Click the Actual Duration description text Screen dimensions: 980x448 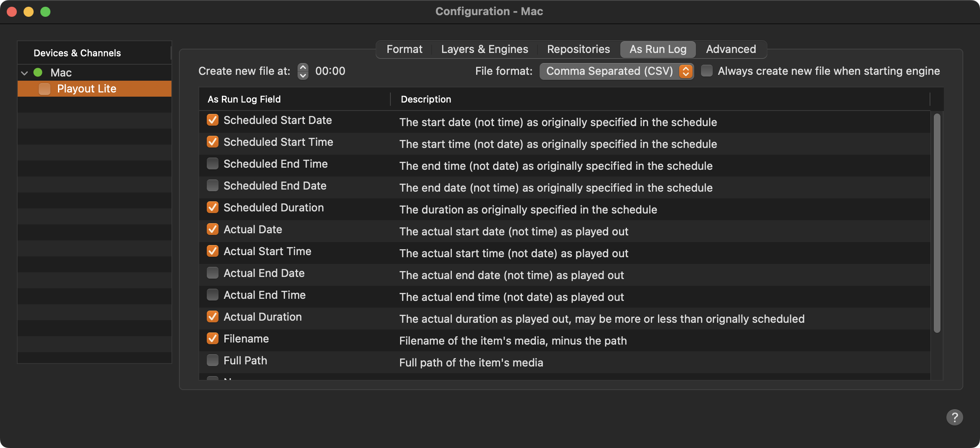pyautogui.click(x=602, y=319)
